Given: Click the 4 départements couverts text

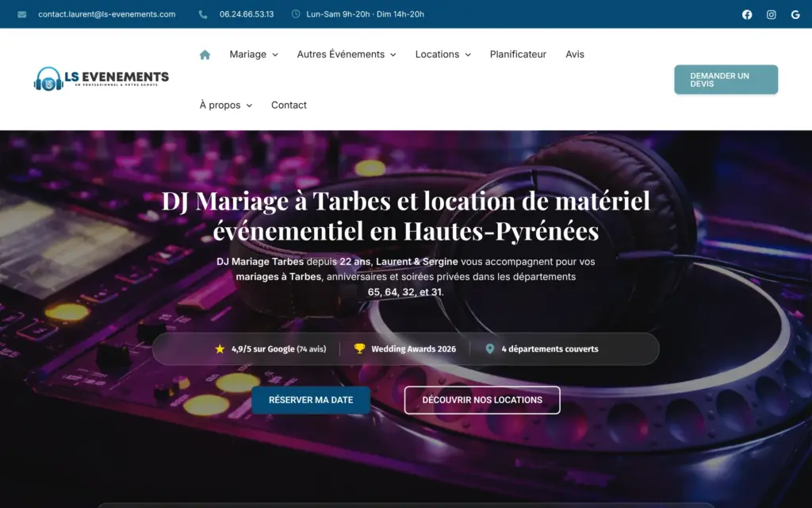Looking at the screenshot, I should pos(550,349).
